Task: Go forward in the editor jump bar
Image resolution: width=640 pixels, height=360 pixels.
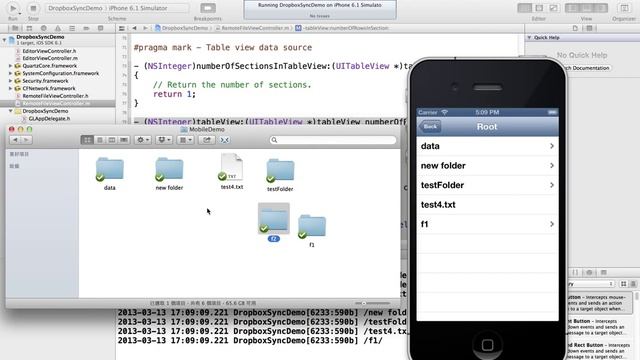Action: [145, 28]
